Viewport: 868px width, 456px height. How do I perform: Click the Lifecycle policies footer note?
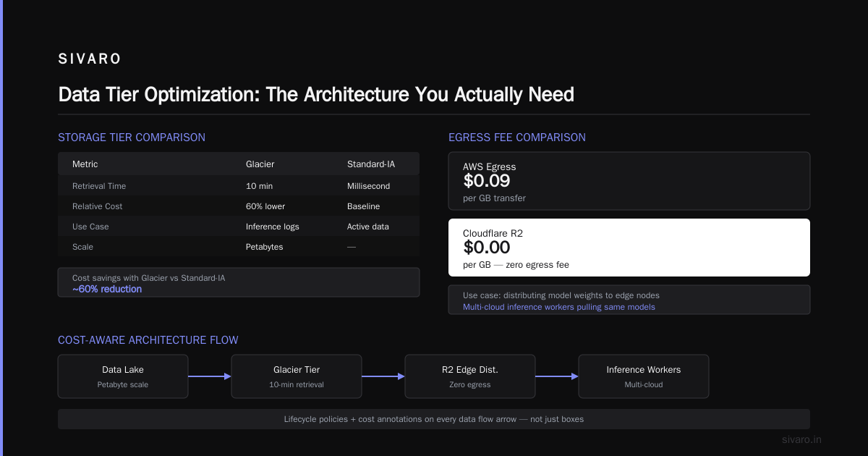[434, 419]
